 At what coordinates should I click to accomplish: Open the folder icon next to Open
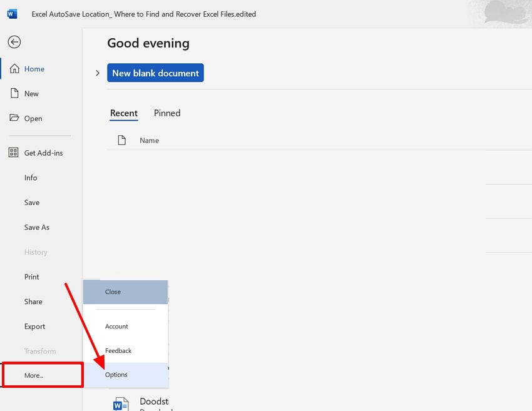click(14, 118)
